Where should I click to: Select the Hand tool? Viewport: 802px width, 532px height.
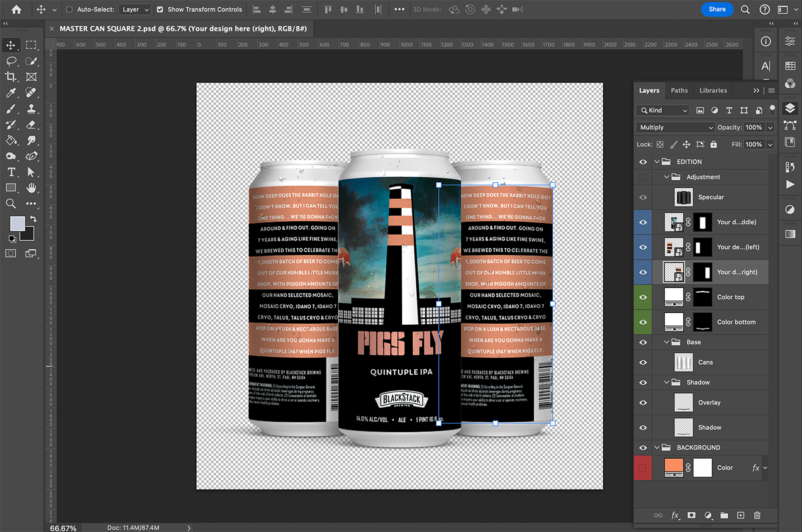tap(31, 188)
